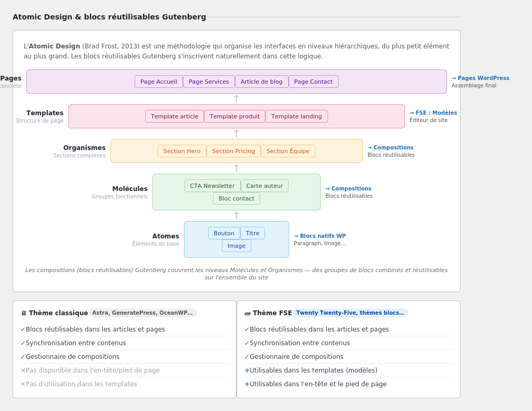Select the Carte auteur chip

(x=264, y=186)
